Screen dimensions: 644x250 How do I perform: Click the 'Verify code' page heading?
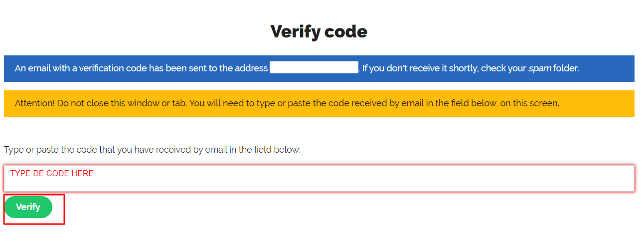(x=319, y=31)
